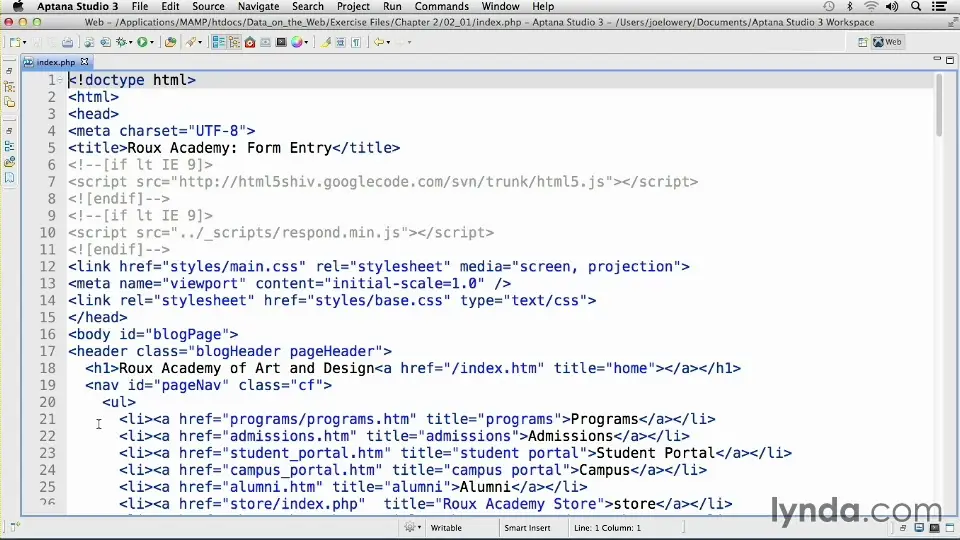Viewport: 960px width, 540px height.
Task: Click the open folder toolbar icon
Action: [170, 42]
